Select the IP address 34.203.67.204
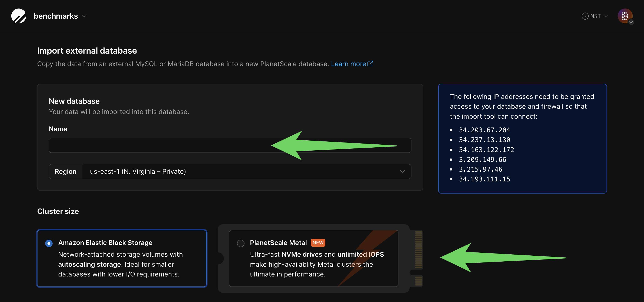 coord(484,130)
